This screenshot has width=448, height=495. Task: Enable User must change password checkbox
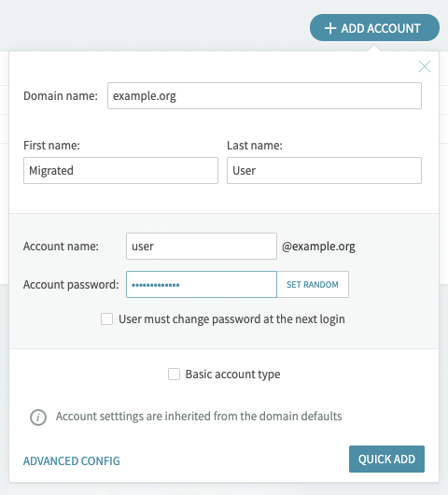click(x=107, y=318)
